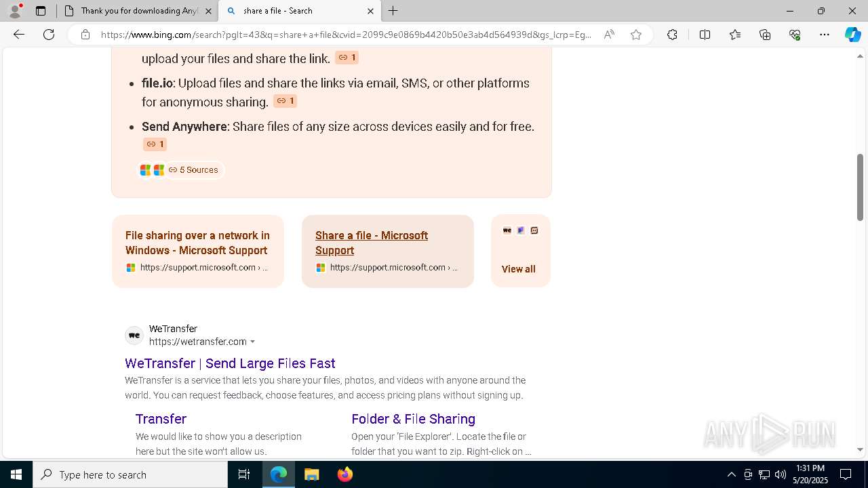Image resolution: width=868 pixels, height=488 pixels.
Task: Expand dropdown arrow next to wetransfer.com
Action: [253, 342]
